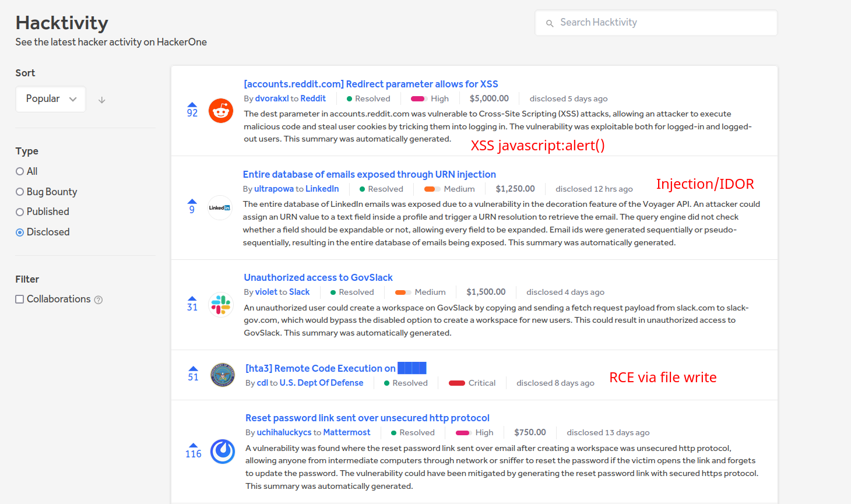Click the Reddit logo avatar

221,111
